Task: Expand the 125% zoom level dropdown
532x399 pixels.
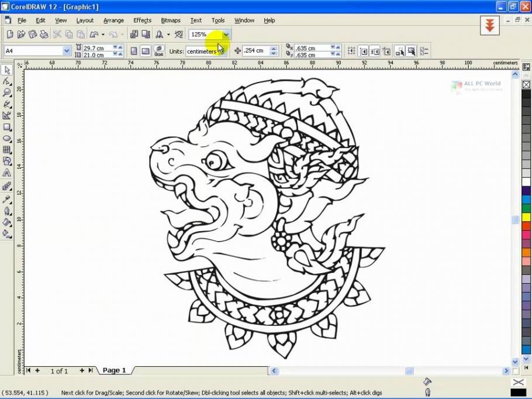Action: 226,35
